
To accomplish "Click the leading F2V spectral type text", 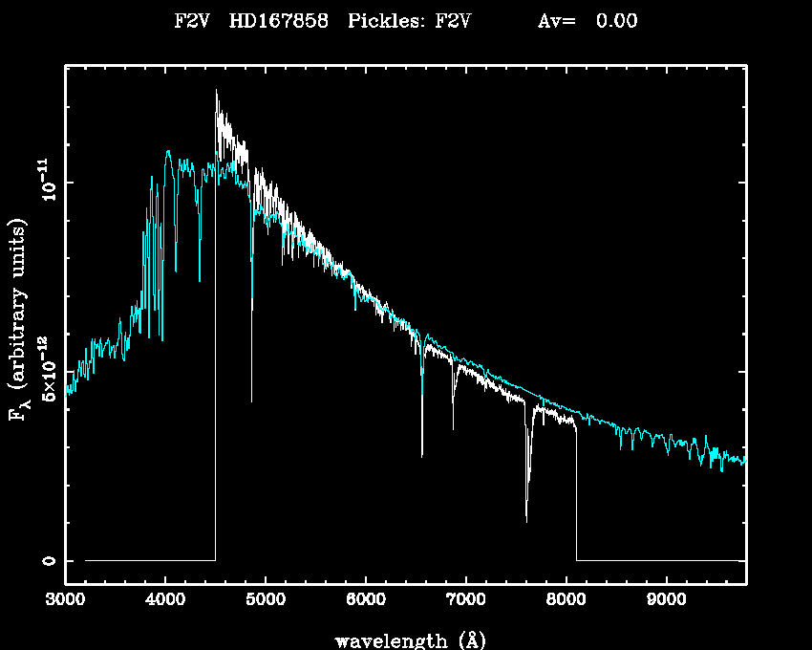I will point(195,21).
